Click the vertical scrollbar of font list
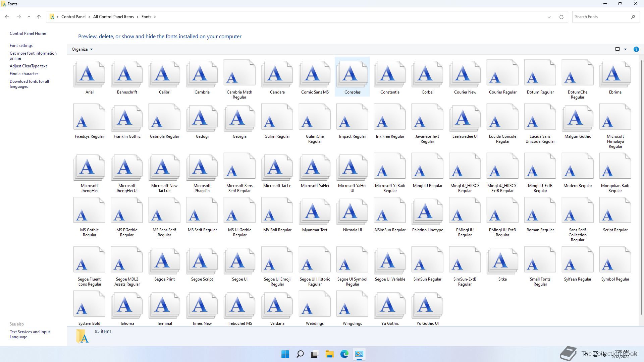644x362 pixels. pos(641,188)
